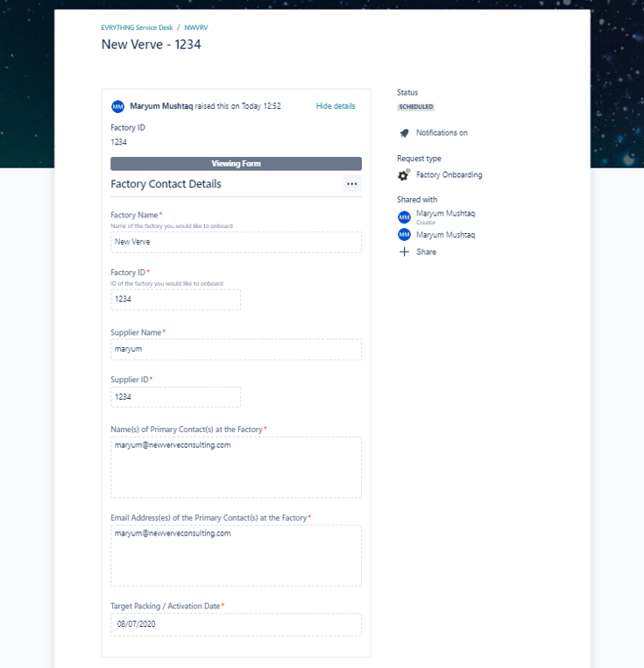
Task: Click the Creator Maryum Mushtaq avatar
Action: click(x=404, y=217)
